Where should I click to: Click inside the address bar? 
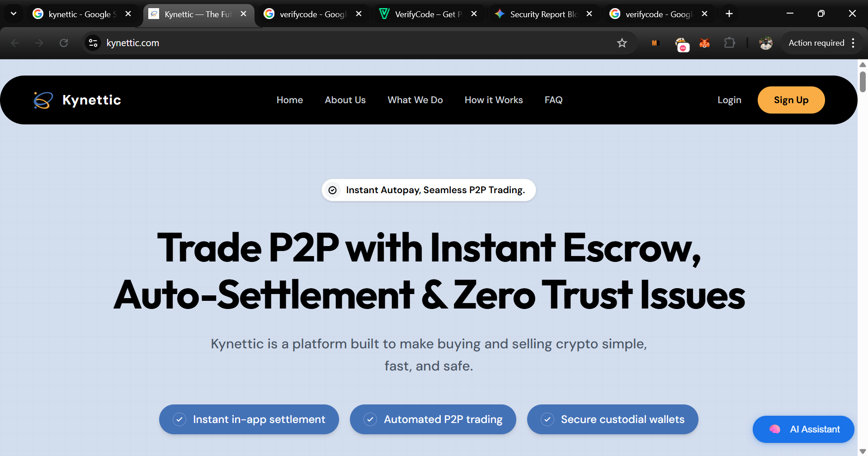316,43
